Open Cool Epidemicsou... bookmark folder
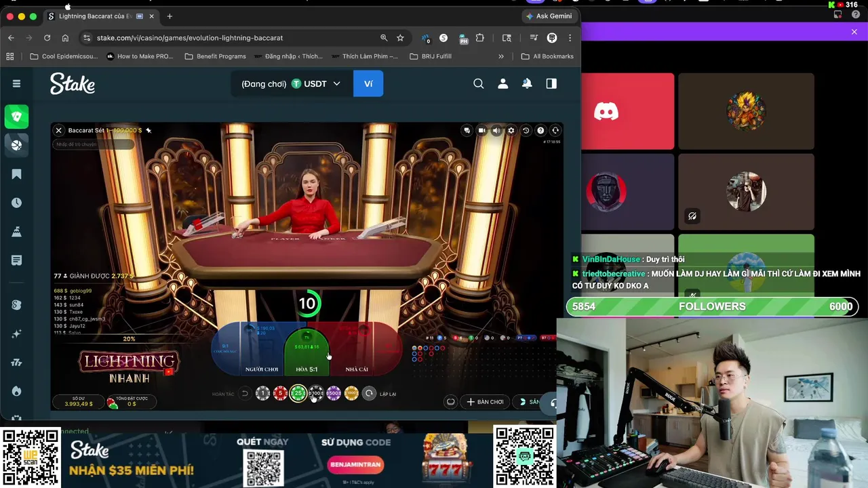The height and width of the screenshot is (488, 868). 64,56
